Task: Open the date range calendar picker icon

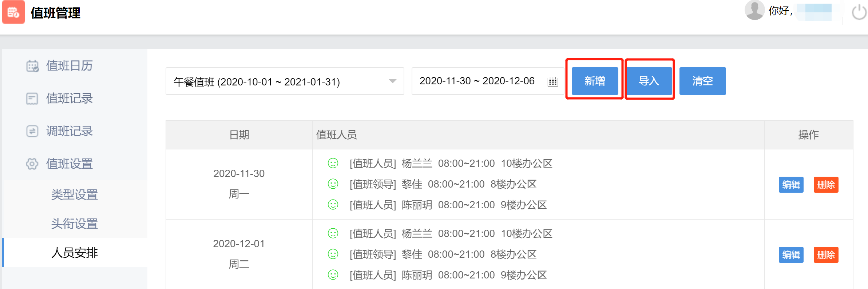Action: pyautogui.click(x=552, y=81)
